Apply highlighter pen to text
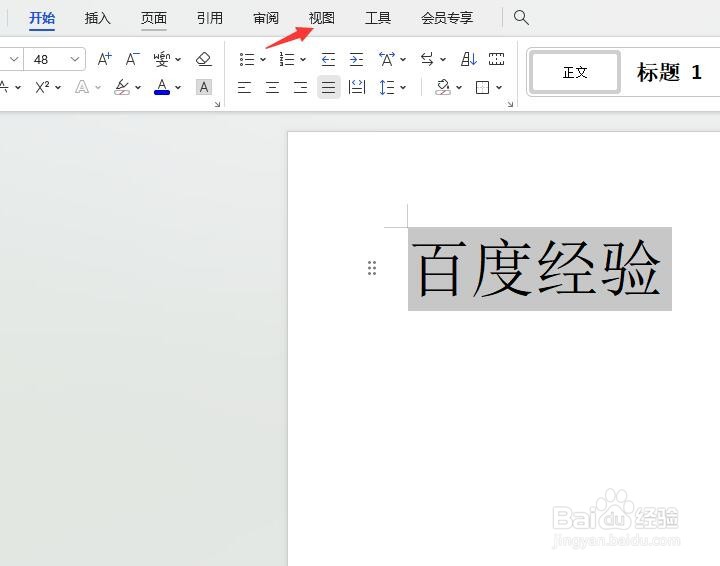The width and height of the screenshot is (720, 566). [122, 87]
